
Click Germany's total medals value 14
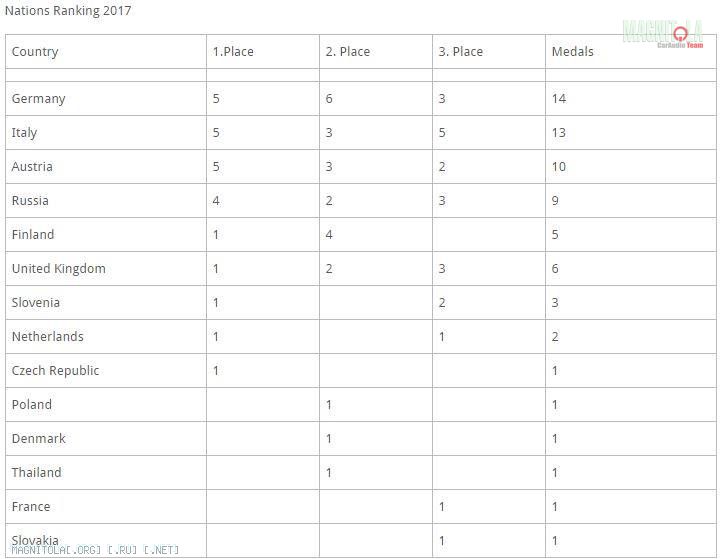[x=559, y=99]
